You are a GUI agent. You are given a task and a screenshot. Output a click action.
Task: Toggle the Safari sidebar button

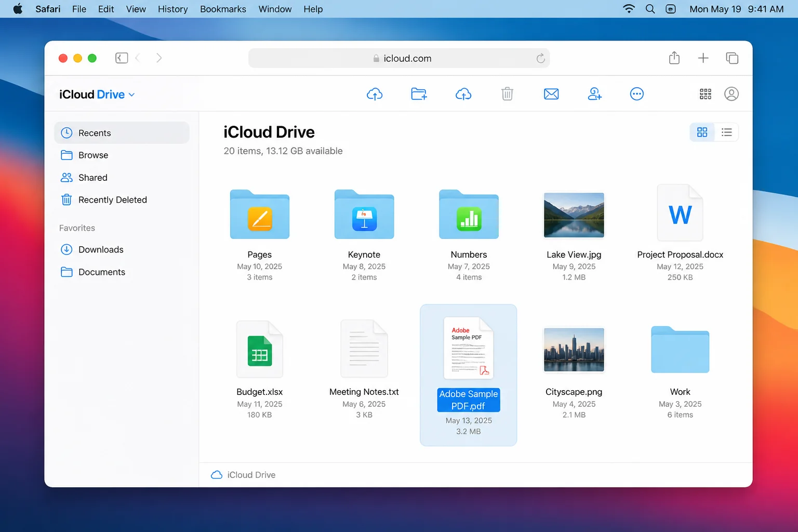pos(122,58)
